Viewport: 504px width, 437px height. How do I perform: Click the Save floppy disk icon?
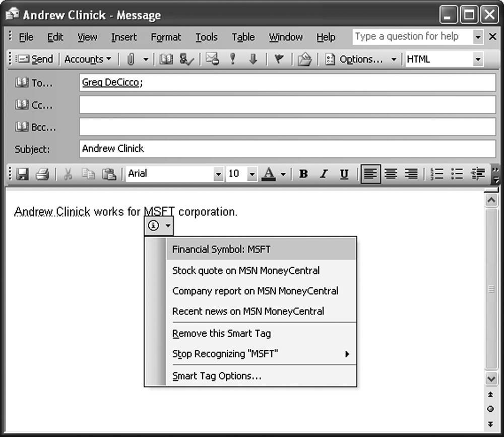tap(23, 174)
